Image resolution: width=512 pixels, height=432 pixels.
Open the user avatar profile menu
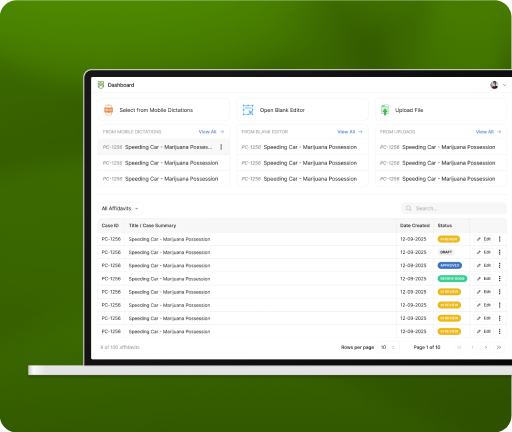[494, 85]
